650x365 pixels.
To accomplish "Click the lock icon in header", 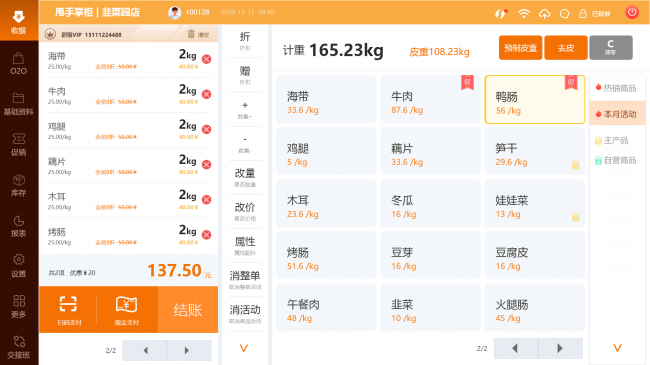I will pos(583,14).
